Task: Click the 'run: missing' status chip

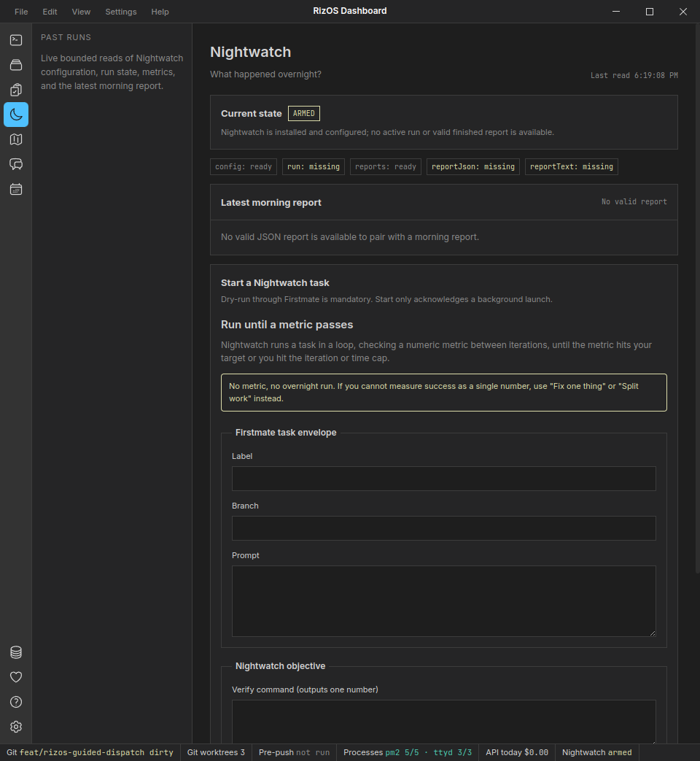Action: [314, 166]
